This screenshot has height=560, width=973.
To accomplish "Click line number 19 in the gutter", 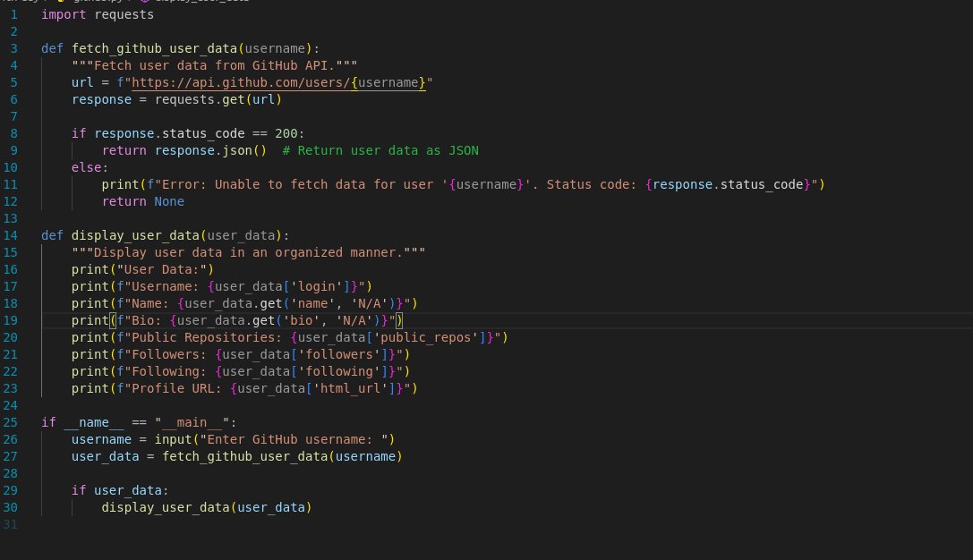I will (x=11, y=320).
